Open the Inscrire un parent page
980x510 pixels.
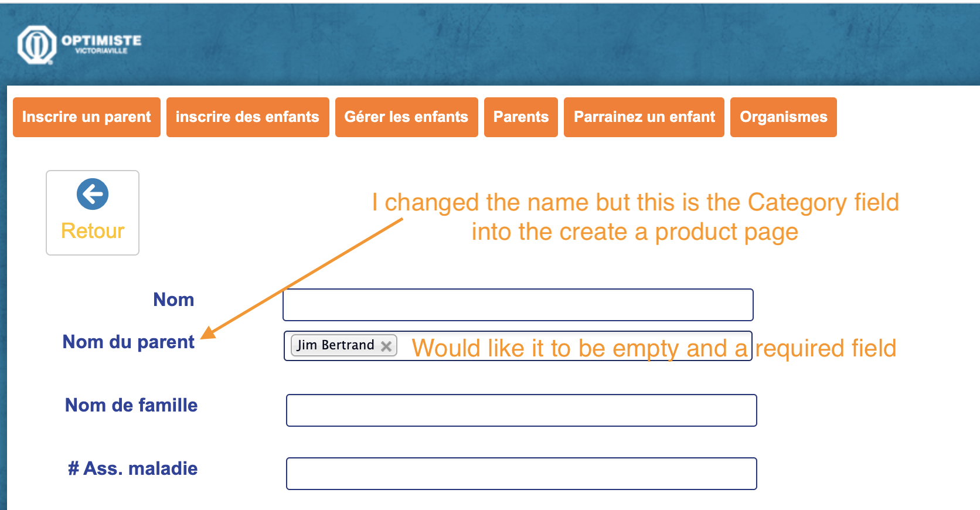pos(87,117)
